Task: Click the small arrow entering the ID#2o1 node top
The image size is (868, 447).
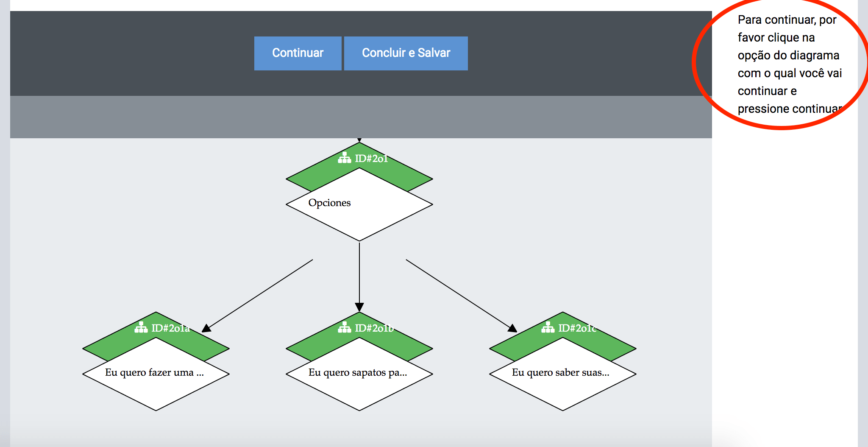Action: click(x=359, y=140)
